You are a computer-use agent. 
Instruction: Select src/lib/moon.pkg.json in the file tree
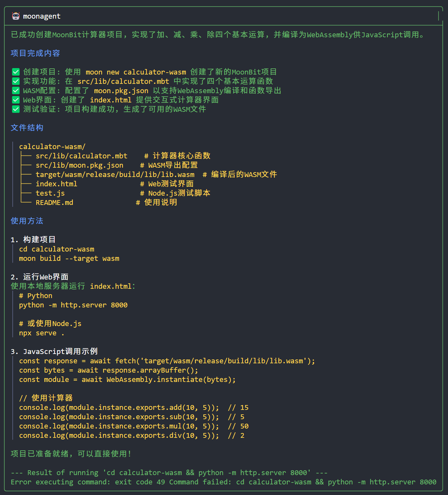point(79,165)
